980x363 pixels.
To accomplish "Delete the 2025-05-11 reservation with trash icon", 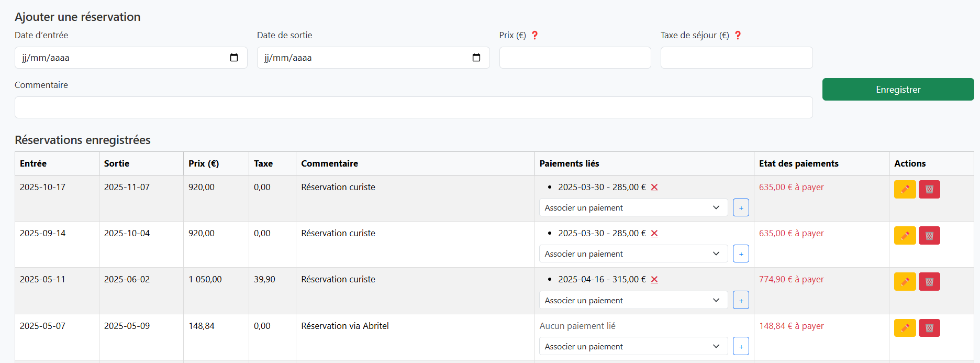I will pyautogui.click(x=929, y=281).
